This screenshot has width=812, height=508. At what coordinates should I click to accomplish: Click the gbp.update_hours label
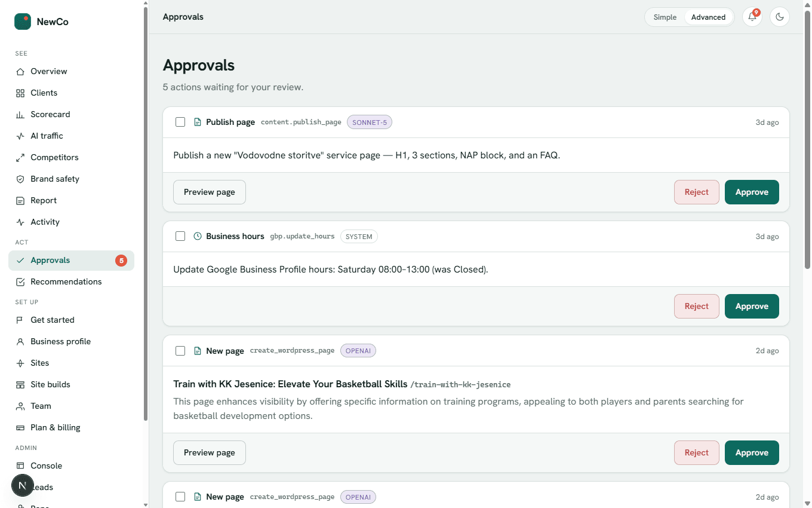pyautogui.click(x=302, y=236)
